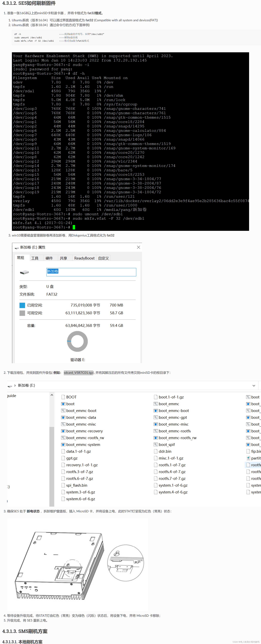Close the 新加卷 (E:) 属性 dialog
The width and height of the screenshot is (261, 644).
click(x=139, y=247)
